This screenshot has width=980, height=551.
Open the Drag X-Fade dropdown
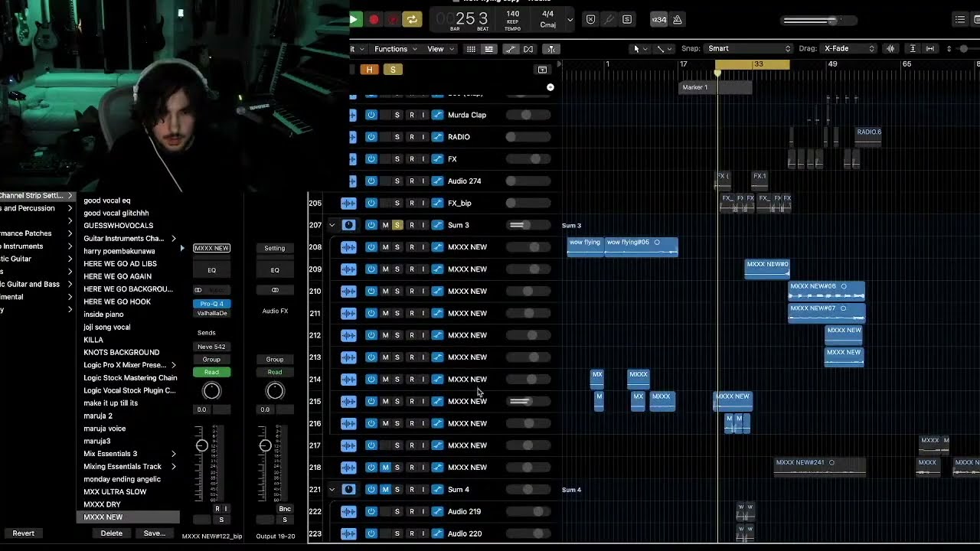pyautogui.click(x=848, y=49)
